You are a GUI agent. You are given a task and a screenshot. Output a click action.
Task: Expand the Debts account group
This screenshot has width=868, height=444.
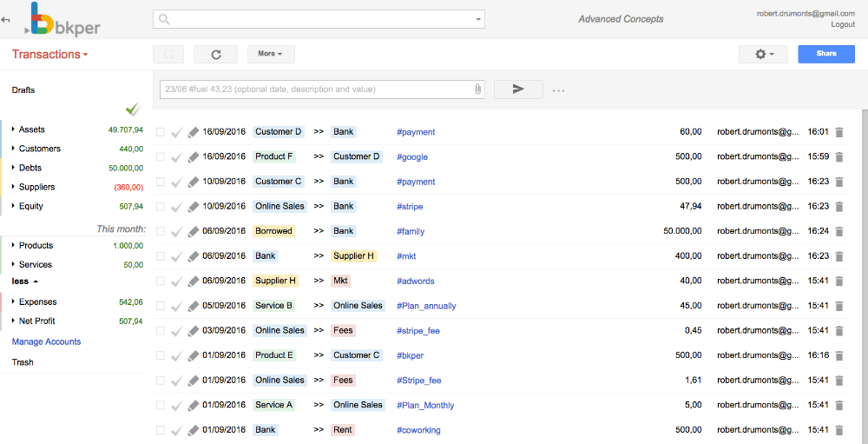(x=13, y=168)
